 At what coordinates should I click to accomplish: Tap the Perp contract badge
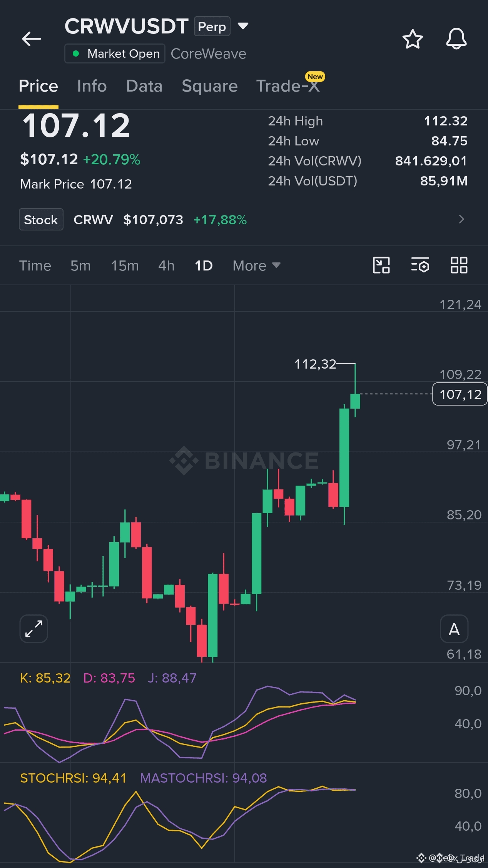tap(212, 26)
